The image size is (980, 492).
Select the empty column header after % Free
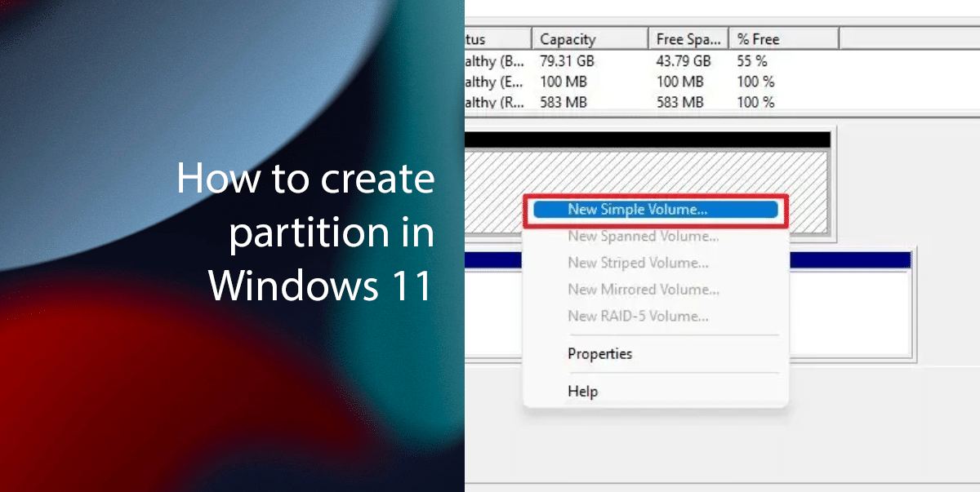point(906,38)
